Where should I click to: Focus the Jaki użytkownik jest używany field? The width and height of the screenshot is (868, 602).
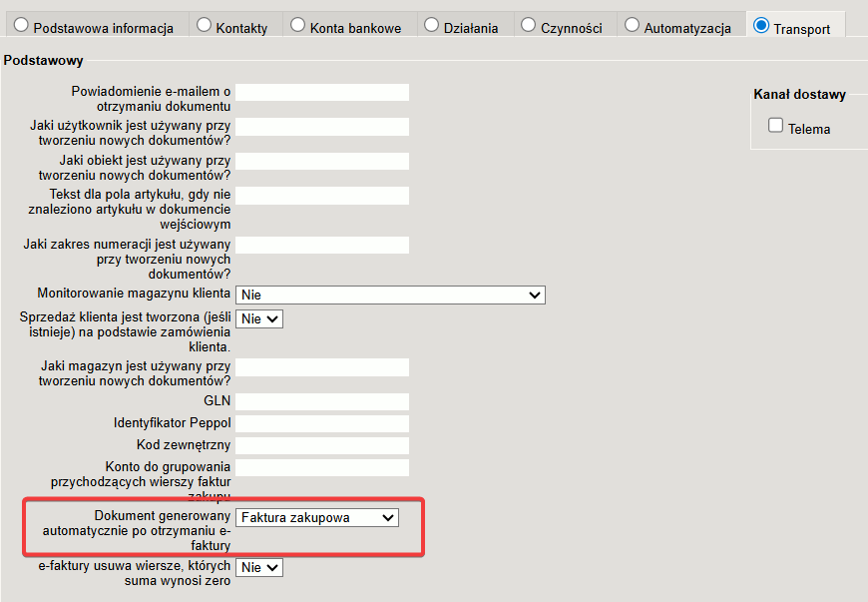(x=322, y=127)
